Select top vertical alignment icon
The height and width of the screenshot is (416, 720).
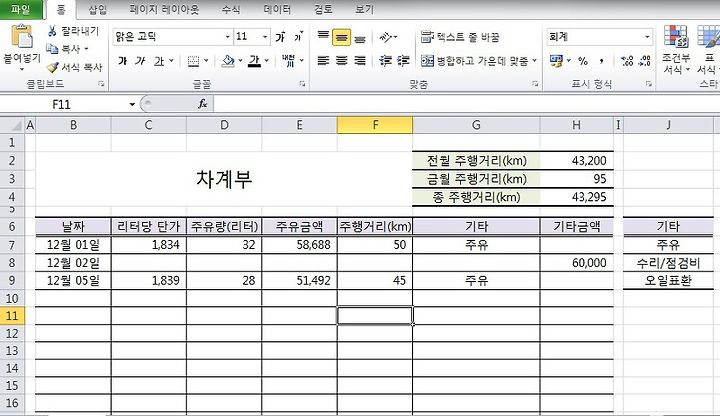coord(323,37)
